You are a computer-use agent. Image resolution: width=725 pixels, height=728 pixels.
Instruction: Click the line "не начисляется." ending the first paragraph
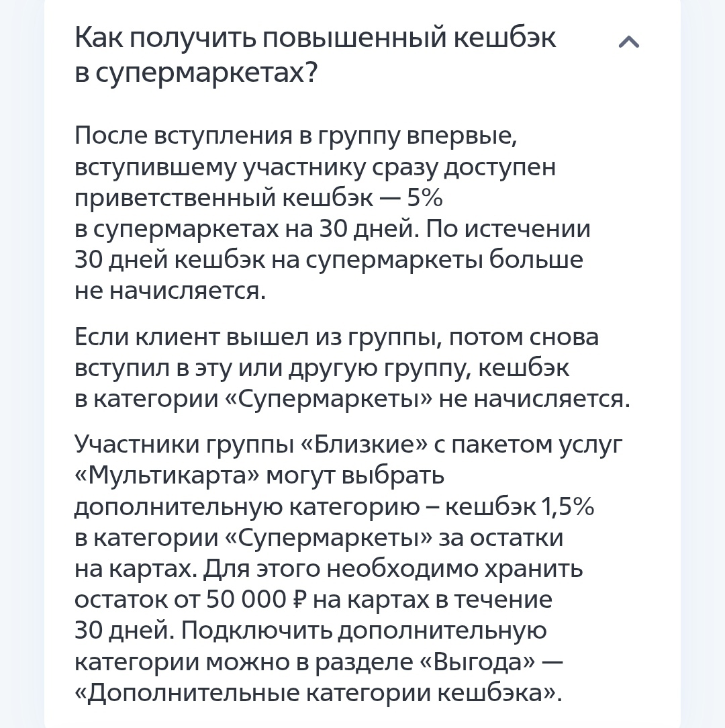(170, 291)
